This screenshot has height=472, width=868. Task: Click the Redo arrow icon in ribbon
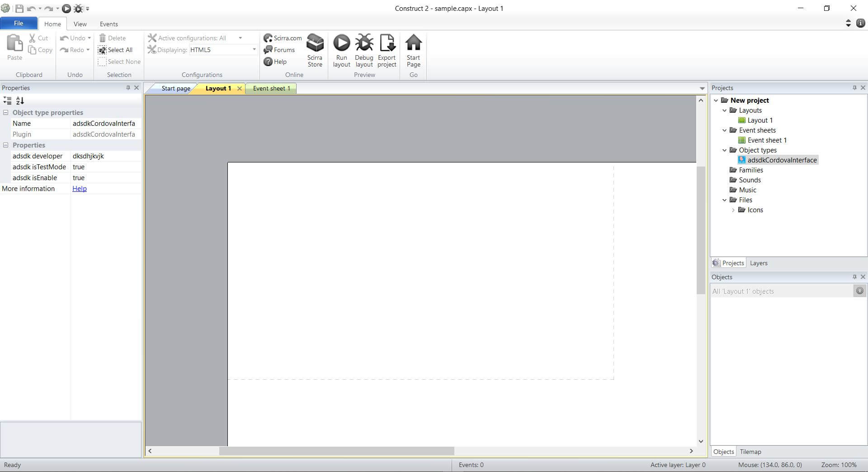[x=64, y=50]
